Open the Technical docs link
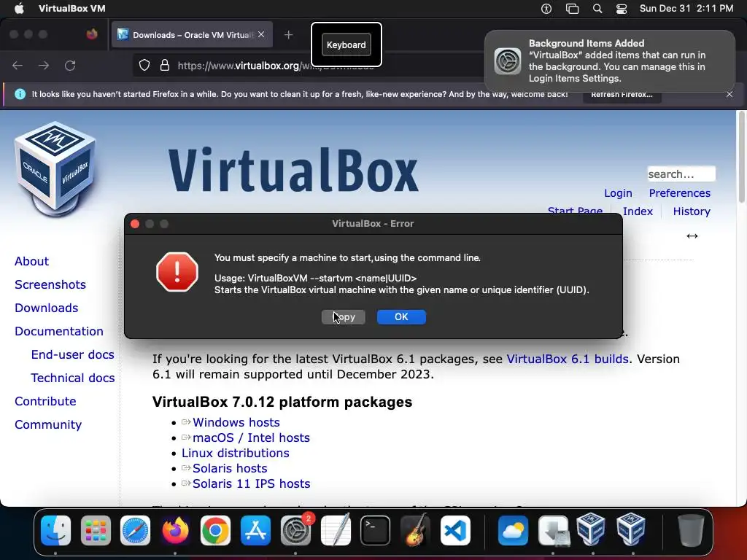This screenshot has height=560, width=747. pyautogui.click(x=72, y=378)
